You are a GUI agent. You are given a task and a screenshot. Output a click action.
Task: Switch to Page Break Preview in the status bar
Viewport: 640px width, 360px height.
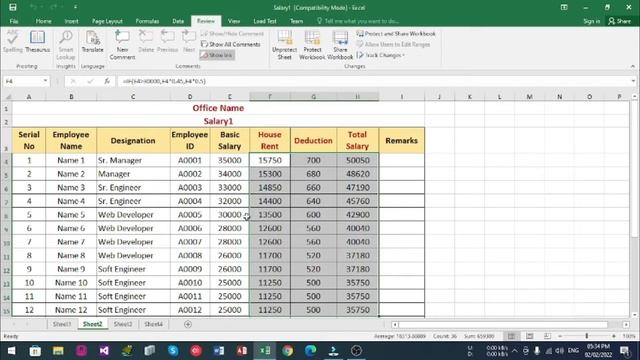547,336
